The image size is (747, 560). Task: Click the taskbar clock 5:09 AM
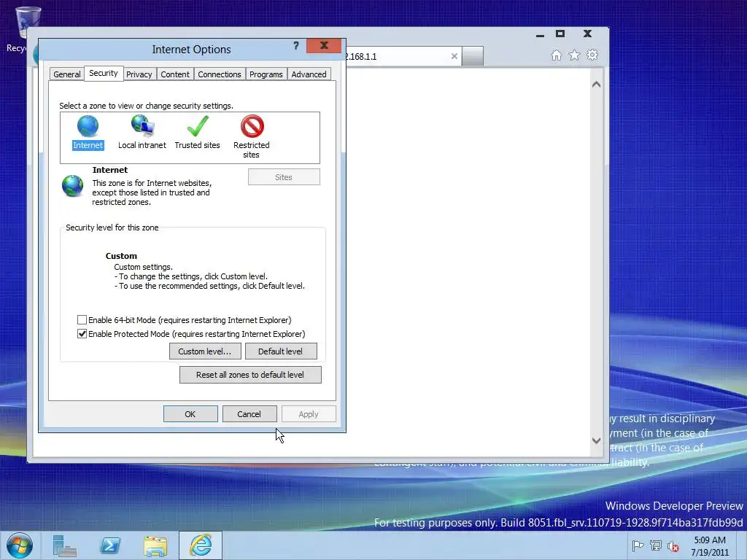(x=710, y=540)
